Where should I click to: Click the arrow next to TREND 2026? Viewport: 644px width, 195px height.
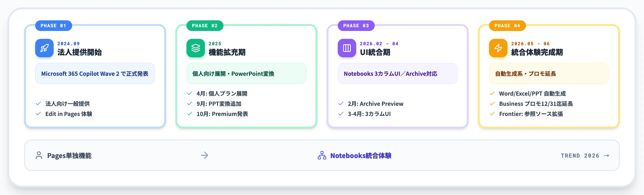[x=606, y=155]
